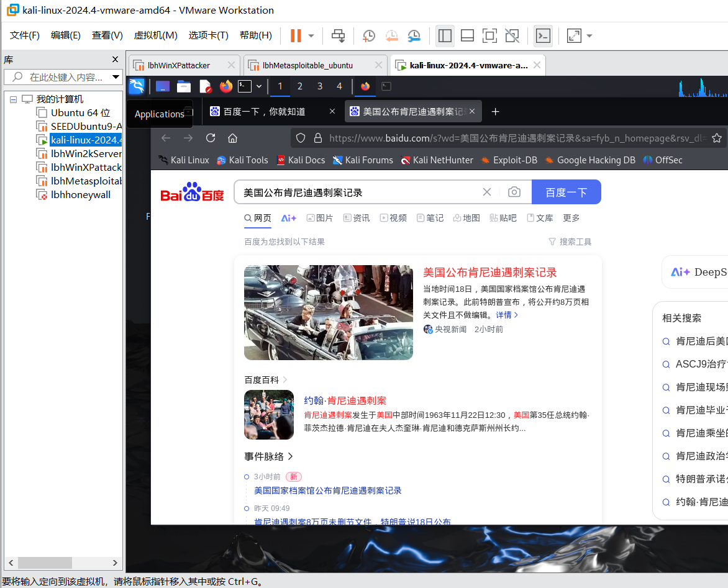
Task: Clear the Baidu search box with X
Action: pyautogui.click(x=486, y=192)
